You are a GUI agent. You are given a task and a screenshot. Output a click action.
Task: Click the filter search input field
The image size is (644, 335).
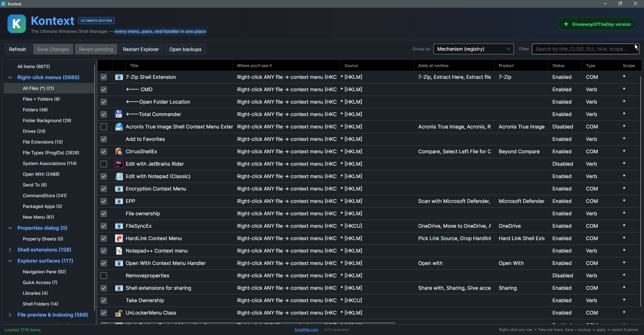[585, 49]
